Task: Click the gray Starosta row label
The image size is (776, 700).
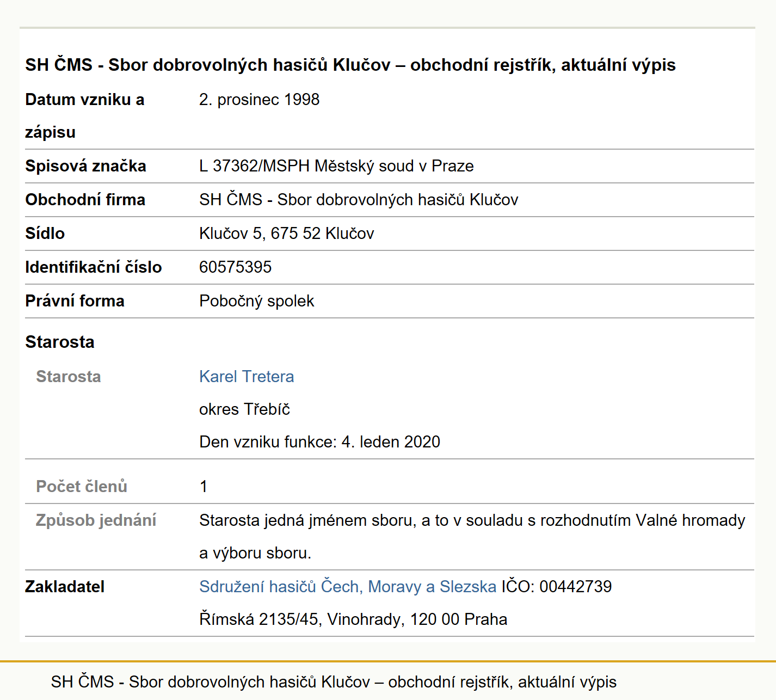Action: pyautogui.click(x=69, y=376)
